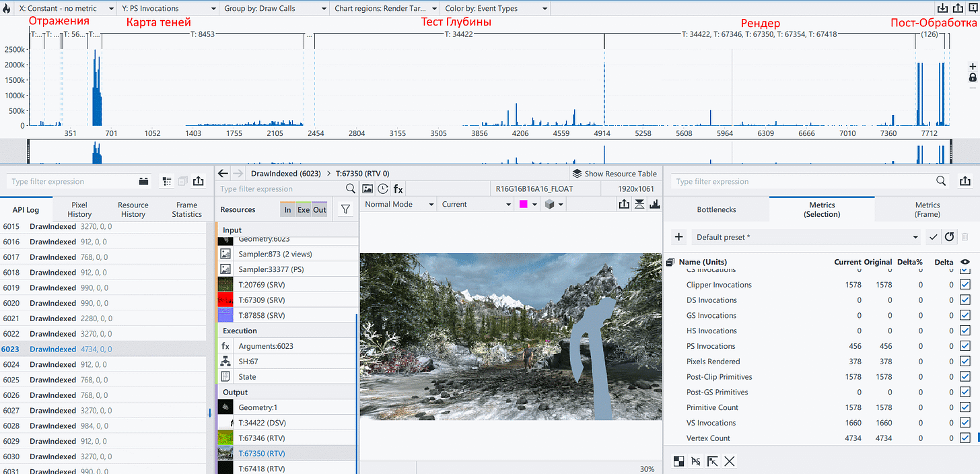Viewport: 980px width, 474px height.
Task: Open X axis Constant metric dropdown
Action: pos(65,9)
